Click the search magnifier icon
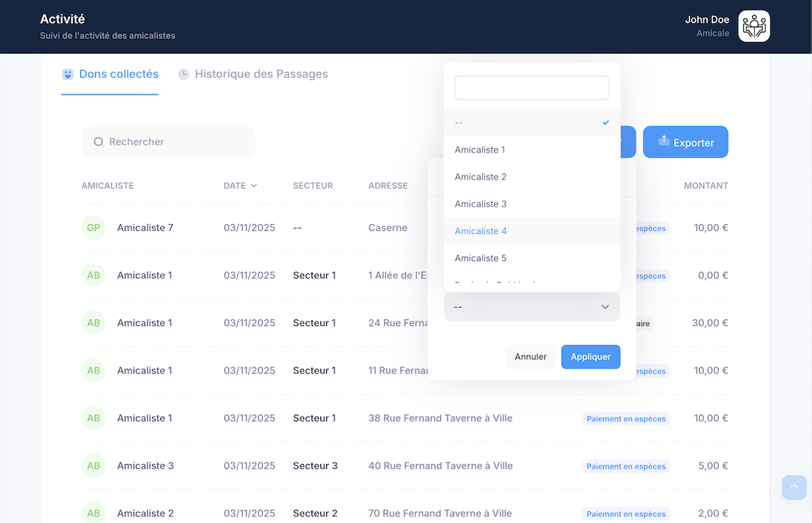812x523 pixels. click(98, 142)
